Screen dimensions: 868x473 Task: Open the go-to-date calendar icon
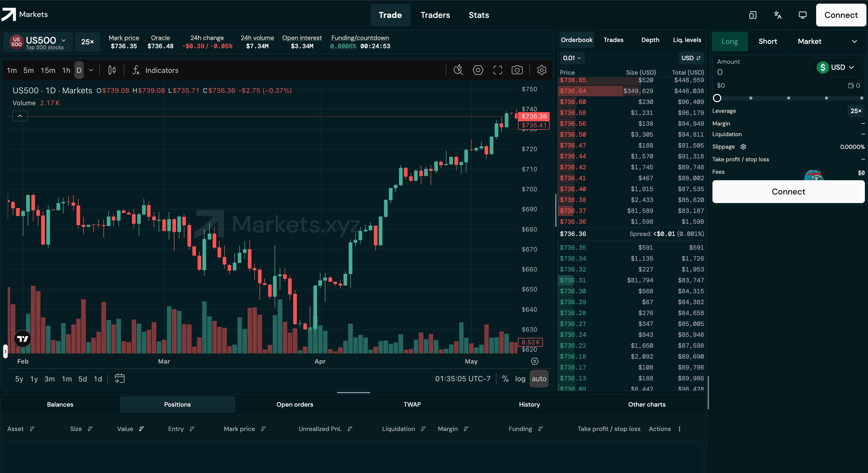119,378
